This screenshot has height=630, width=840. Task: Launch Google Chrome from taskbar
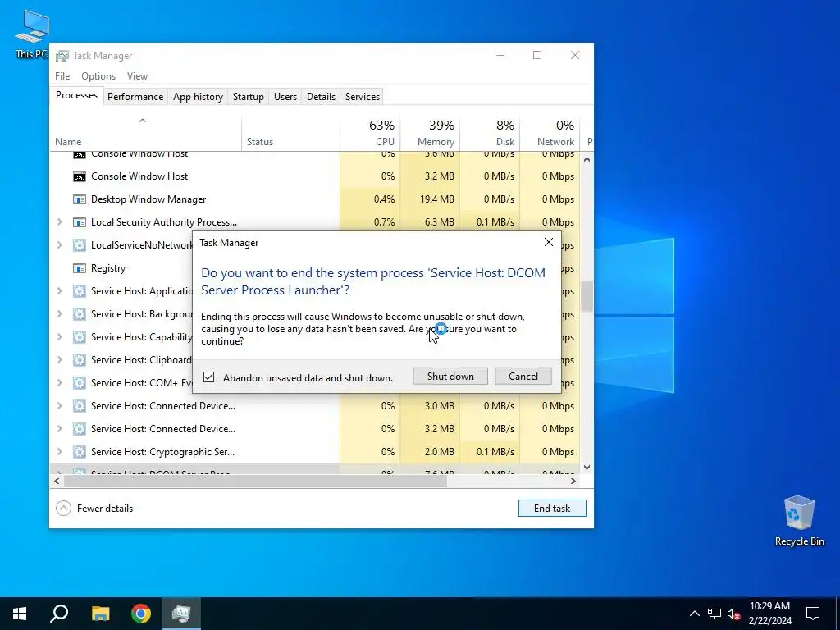[141, 614]
